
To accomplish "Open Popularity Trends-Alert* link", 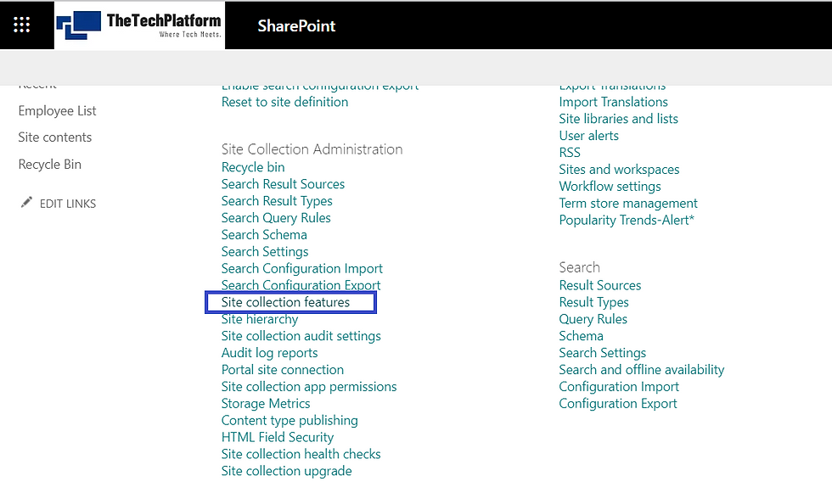I will [x=627, y=220].
